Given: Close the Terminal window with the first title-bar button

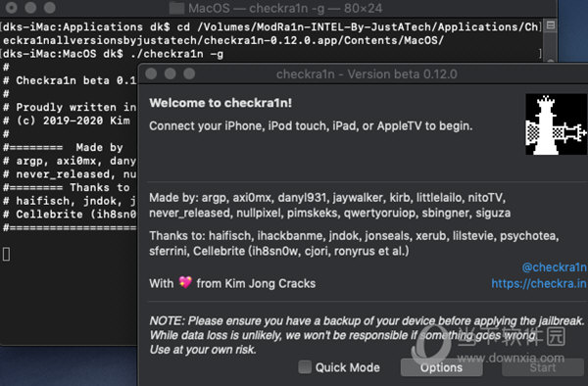Looking at the screenshot, I should click(x=12, y=8).
